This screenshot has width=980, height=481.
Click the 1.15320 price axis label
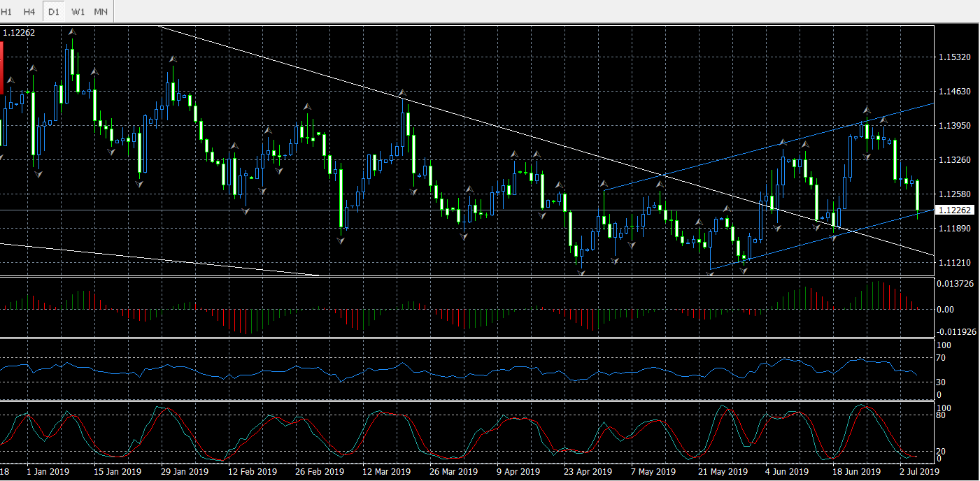(x=956, y=57)
